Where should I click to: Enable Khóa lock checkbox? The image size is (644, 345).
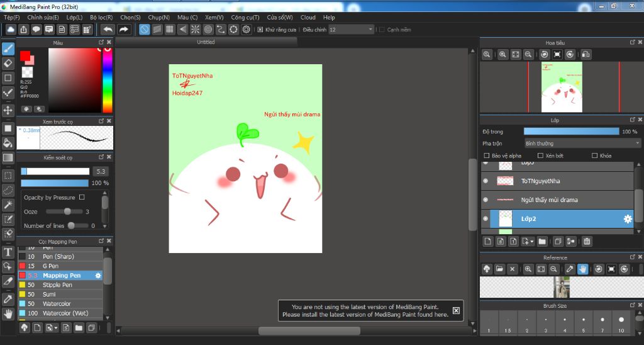(x=595, y=156)
